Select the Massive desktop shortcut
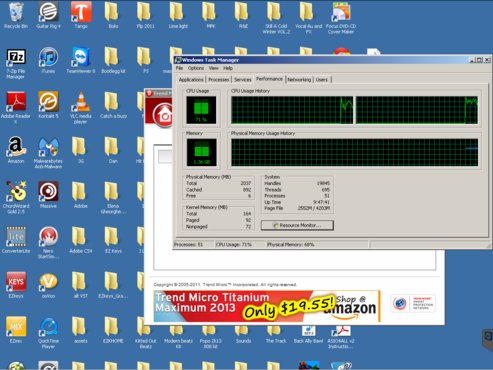The width and height of the screenshot is (493, 370). click(x=48, y=195)
